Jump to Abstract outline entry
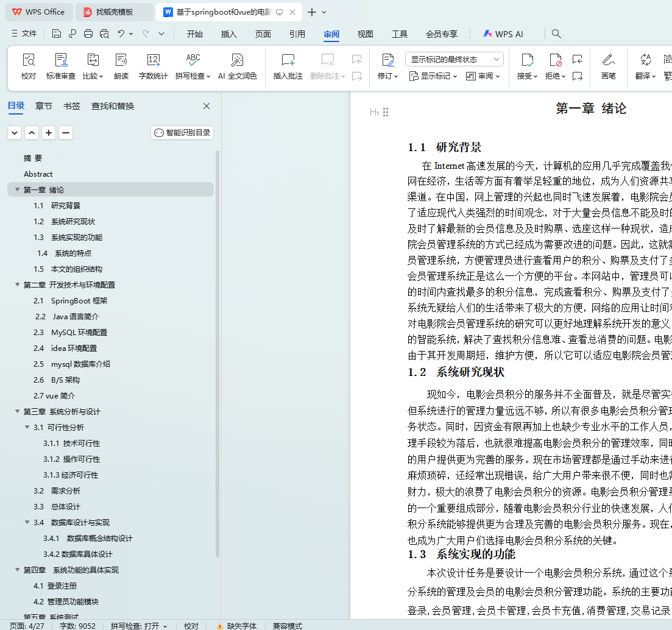672x630 pixels. tap(38, 174)
